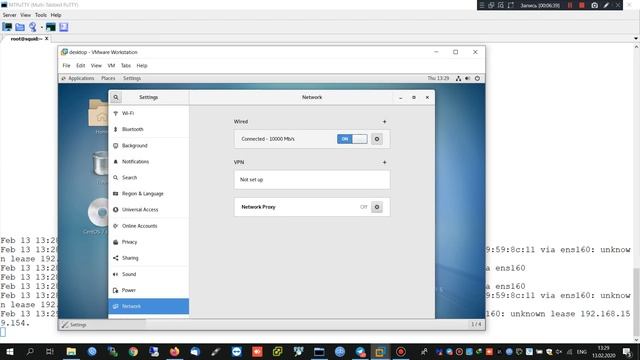Click 'Connected - 10000 Mb/s' wired status text

268,139
